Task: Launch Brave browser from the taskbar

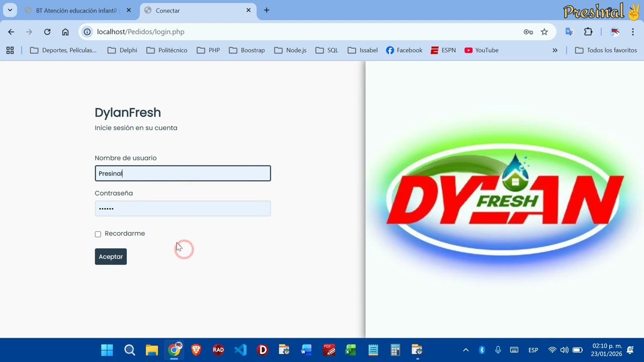Action: point(196,350)
